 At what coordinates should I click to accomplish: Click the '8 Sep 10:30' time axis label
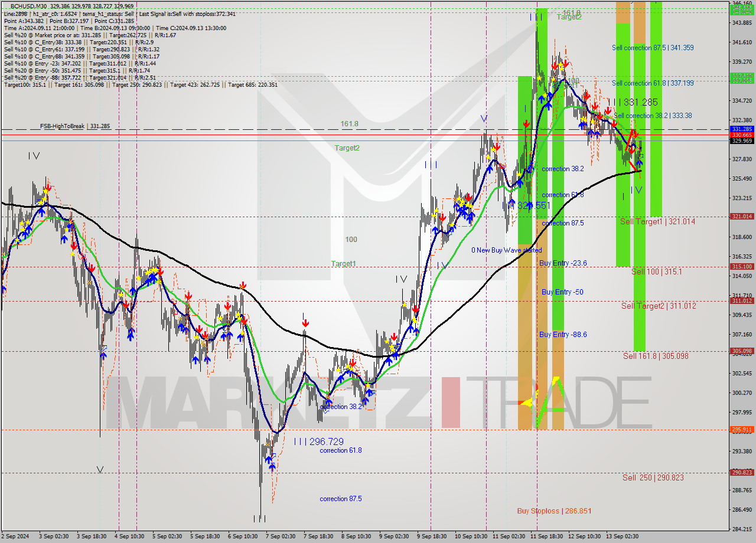point(356,537)
